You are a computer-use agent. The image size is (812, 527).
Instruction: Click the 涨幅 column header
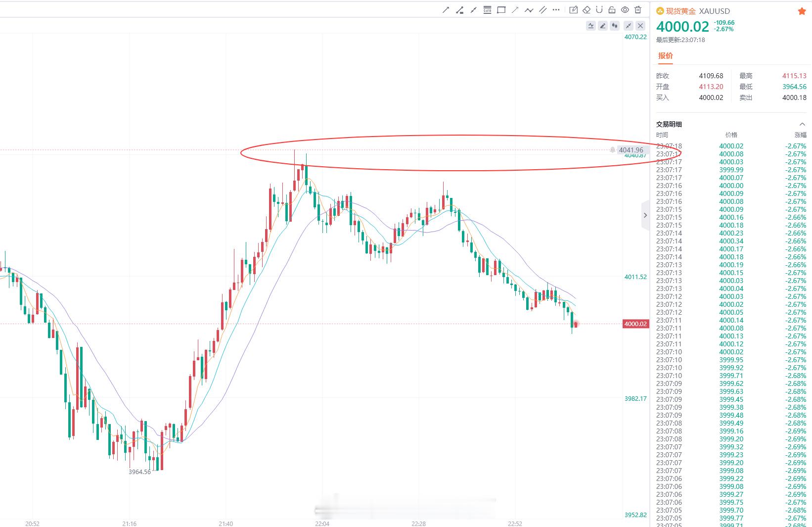[800, 135]
